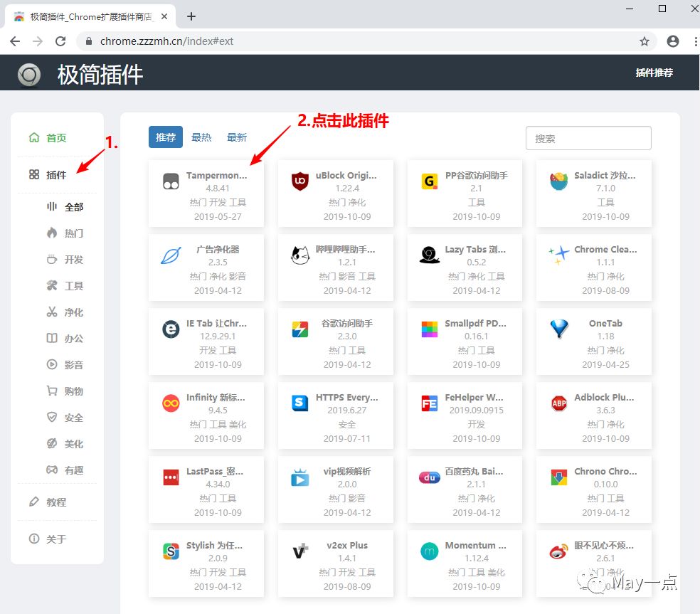Image resolution: width=700 pixels, height=614 pixels.
Task: Open the 谷歌访问助手 lightning icon
Action: pyautogui.click(x=300, y=329)
